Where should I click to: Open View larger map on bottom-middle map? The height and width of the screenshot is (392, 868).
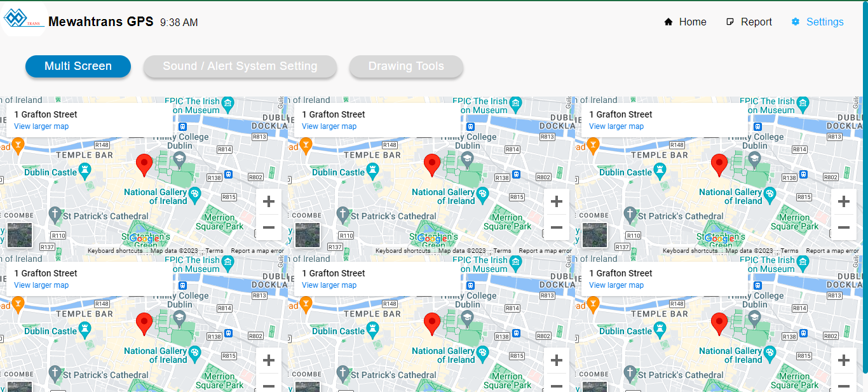point(329,285)
